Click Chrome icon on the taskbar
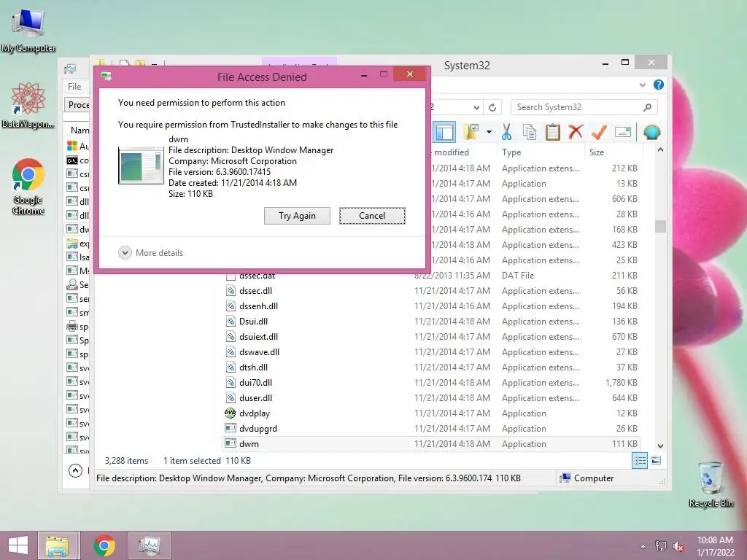 [104, 545]
